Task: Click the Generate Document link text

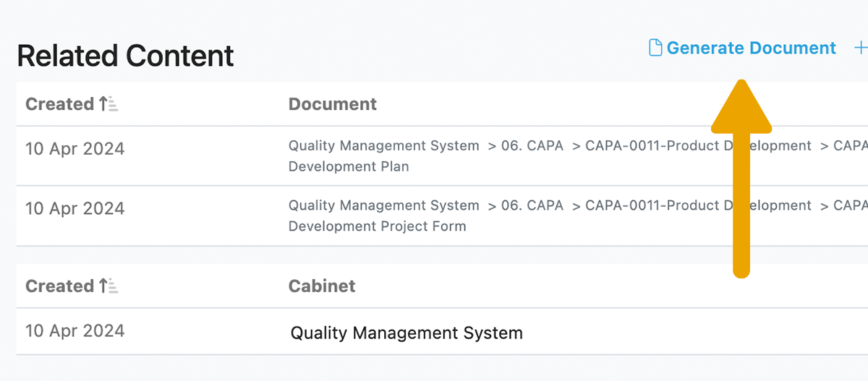Action: pyautogui.click(x=751, y=48)
